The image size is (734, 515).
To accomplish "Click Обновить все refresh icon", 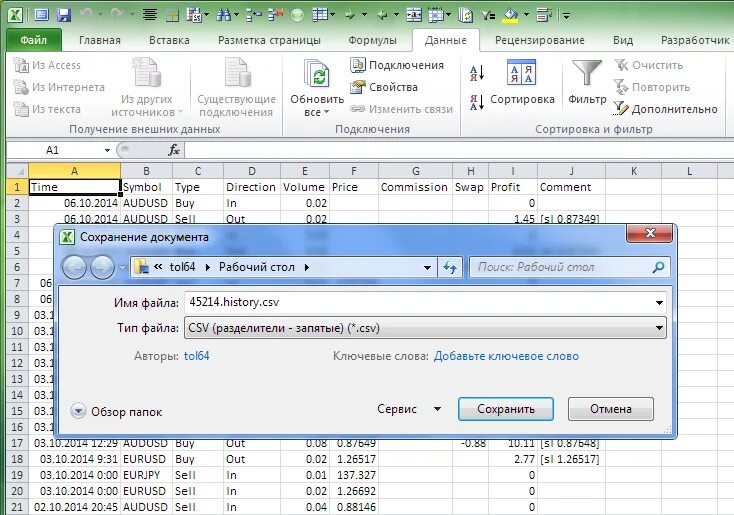I will tap(316, 73).
